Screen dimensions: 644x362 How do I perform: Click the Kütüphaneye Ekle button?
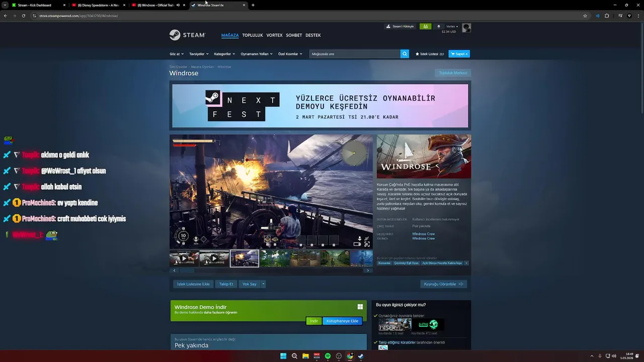click(x=342, y=321)
